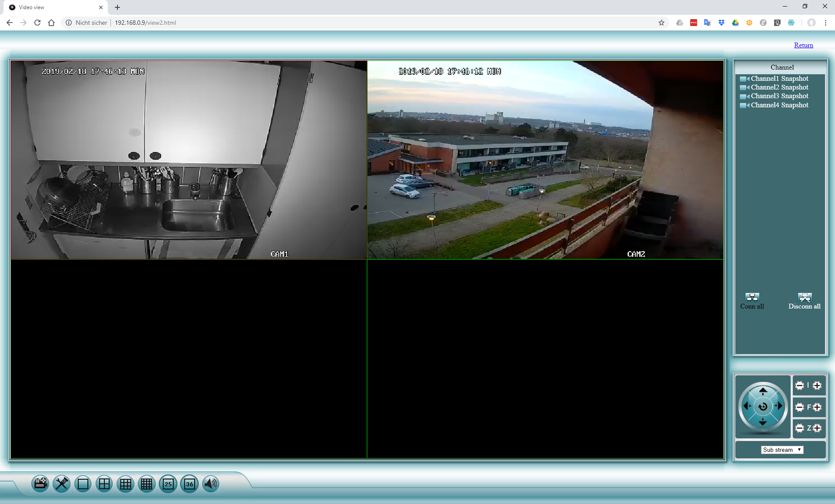Click the Return link
The width and height of the screenshot is (835, 504).
pos(803,45)
